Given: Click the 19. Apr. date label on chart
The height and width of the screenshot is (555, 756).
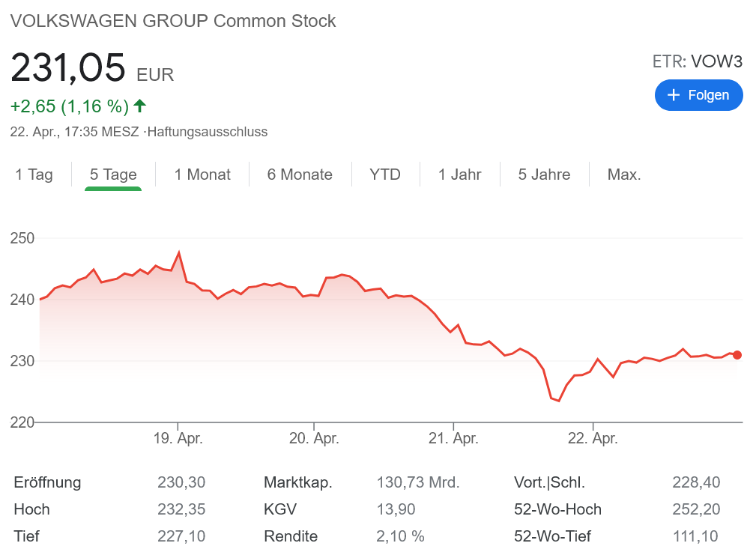Looking at the screenshot, I should click(x=178, y=439).
